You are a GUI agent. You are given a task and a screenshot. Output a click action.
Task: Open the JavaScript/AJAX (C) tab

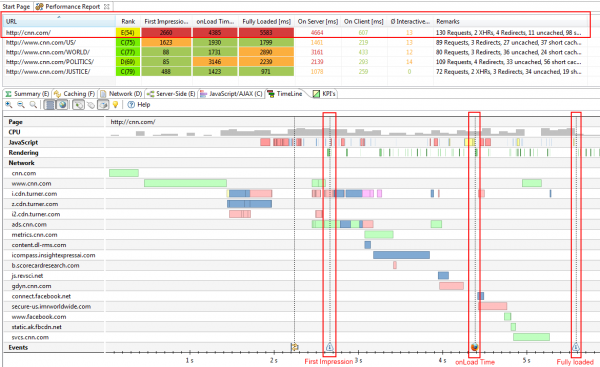231,94
